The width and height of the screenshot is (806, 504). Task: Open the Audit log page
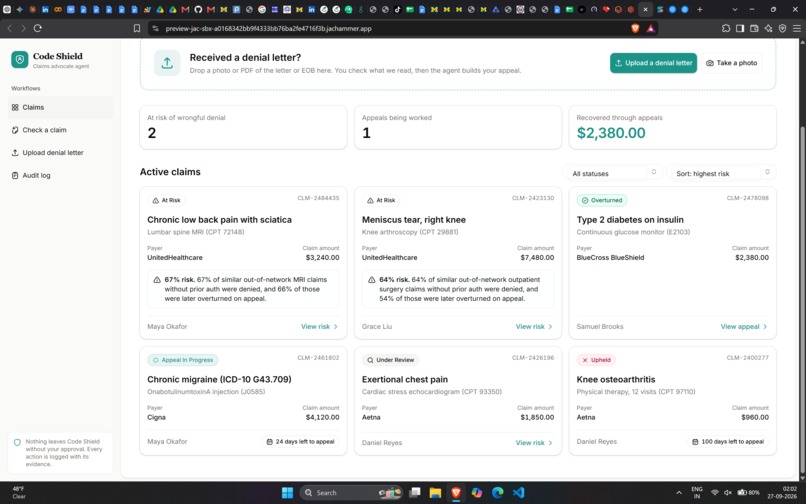[x=61, y=175]
